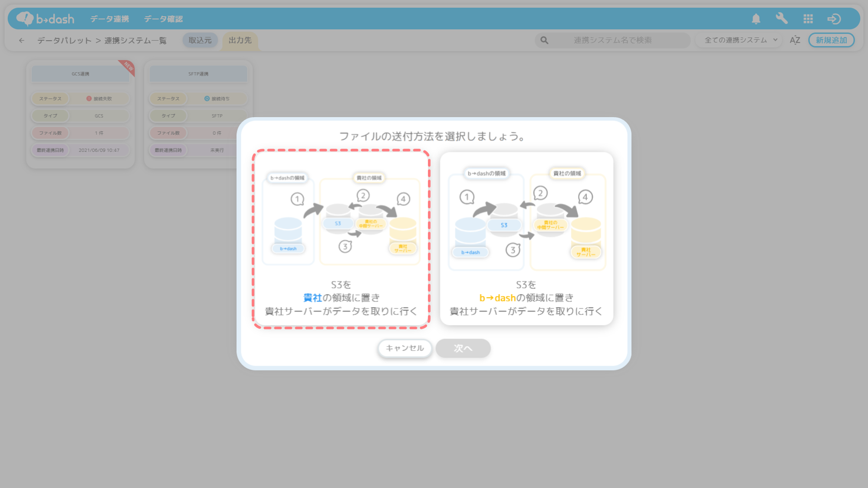Click the 1 件 file count value
The height and width of the screenshot is (488, 868).
(99, 133)
